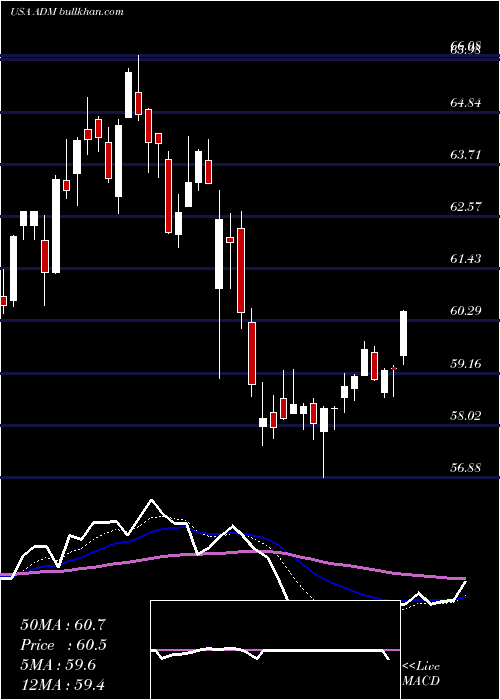Image resolution: width=500 pixels, height=700 pixels.
Task: Click the latest tall white candle near 60.29
Action: [404, 333]
